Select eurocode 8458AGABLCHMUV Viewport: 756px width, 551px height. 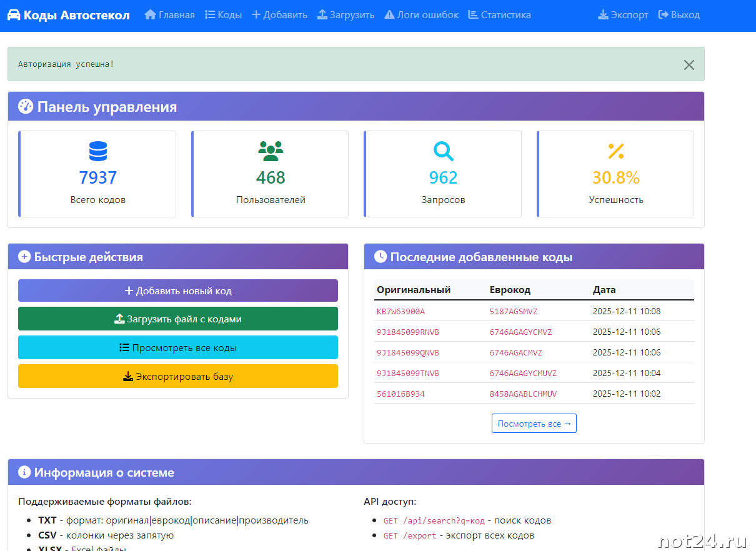[x=523, y=394]
